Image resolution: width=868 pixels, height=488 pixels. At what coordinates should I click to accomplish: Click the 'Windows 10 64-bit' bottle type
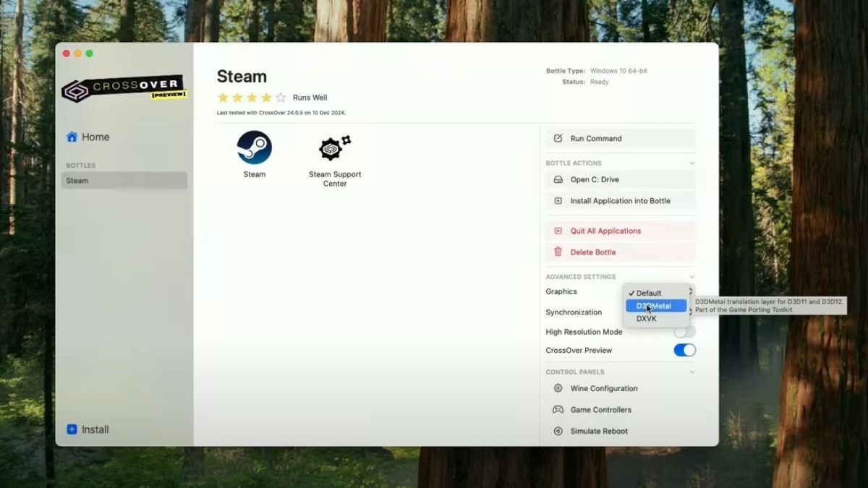point(619,71)
